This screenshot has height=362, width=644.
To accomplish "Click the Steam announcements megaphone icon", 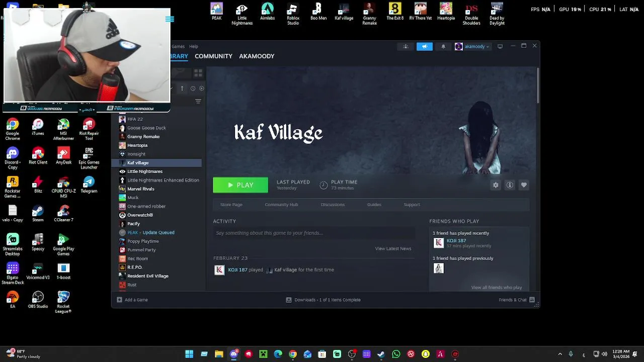I will click(424, 46).
